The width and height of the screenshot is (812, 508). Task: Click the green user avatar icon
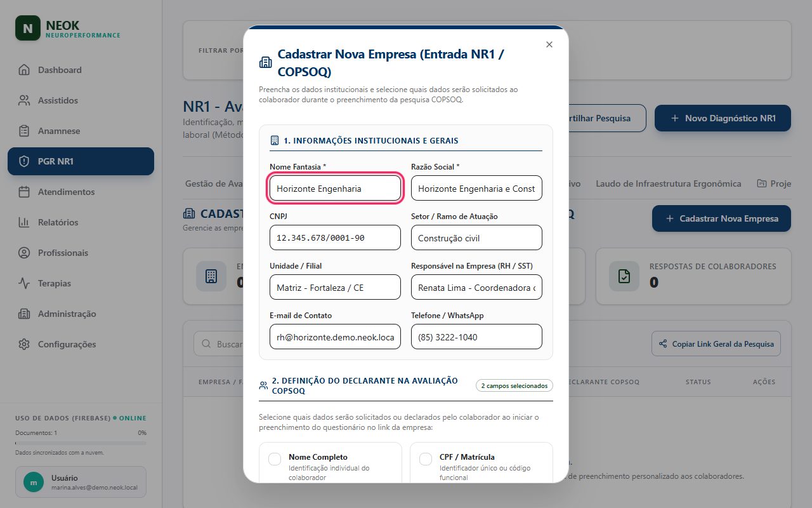point(34,483)
